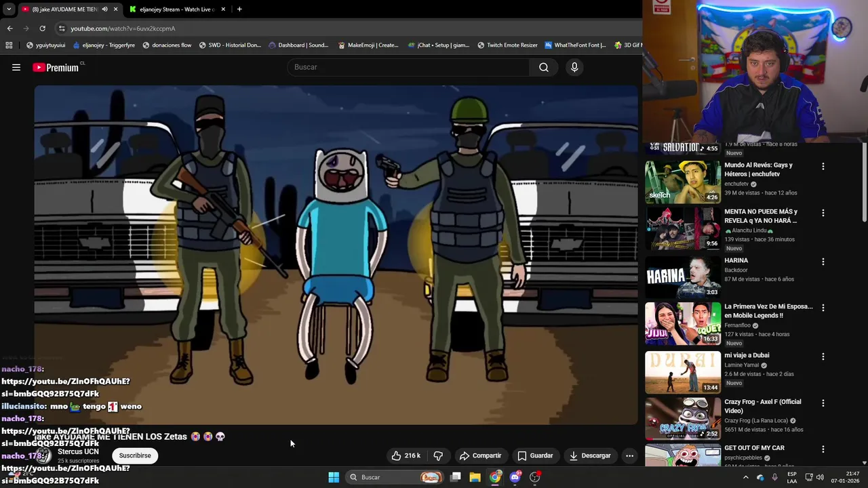
Task: Close the eljanojey Stream tab
Action: coord(222,9)
